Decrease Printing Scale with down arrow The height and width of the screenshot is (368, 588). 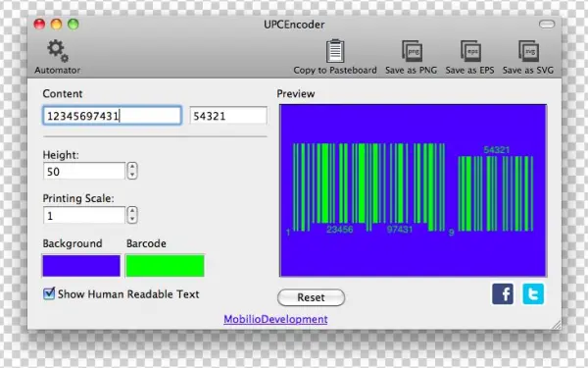point(132,219)
